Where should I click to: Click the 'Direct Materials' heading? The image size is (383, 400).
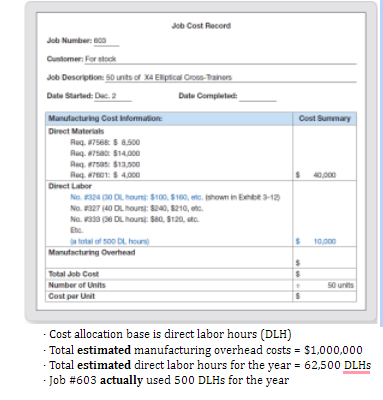[76, 131]
